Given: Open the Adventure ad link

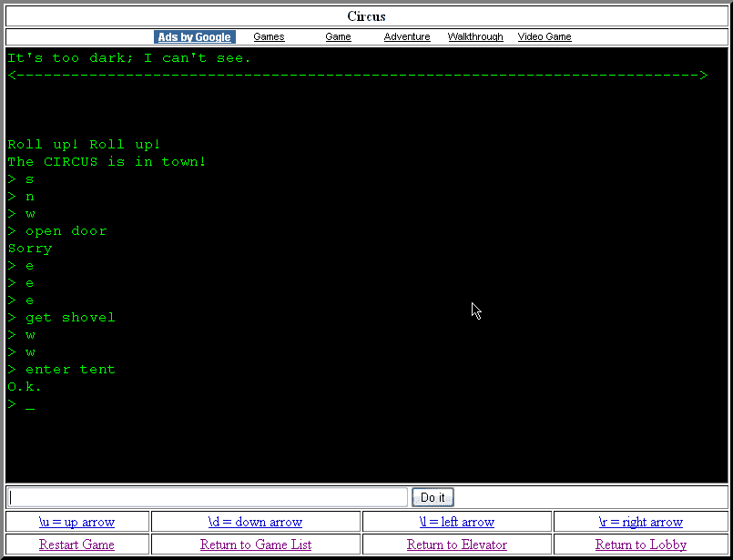Looking at the screenshot, I should point(407,36).
